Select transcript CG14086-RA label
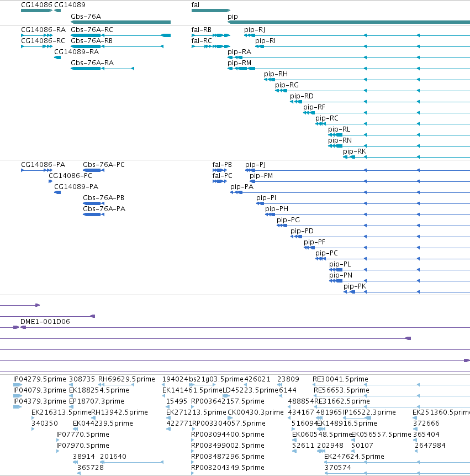 pos(44,30)
